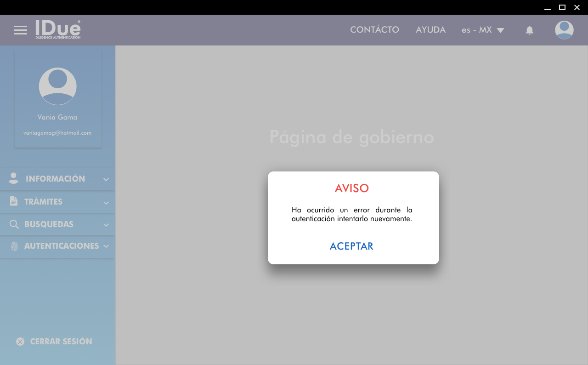Screen dimensions: 588x365
Task: Open the hamburger menu icon
Action: [21, 30]
